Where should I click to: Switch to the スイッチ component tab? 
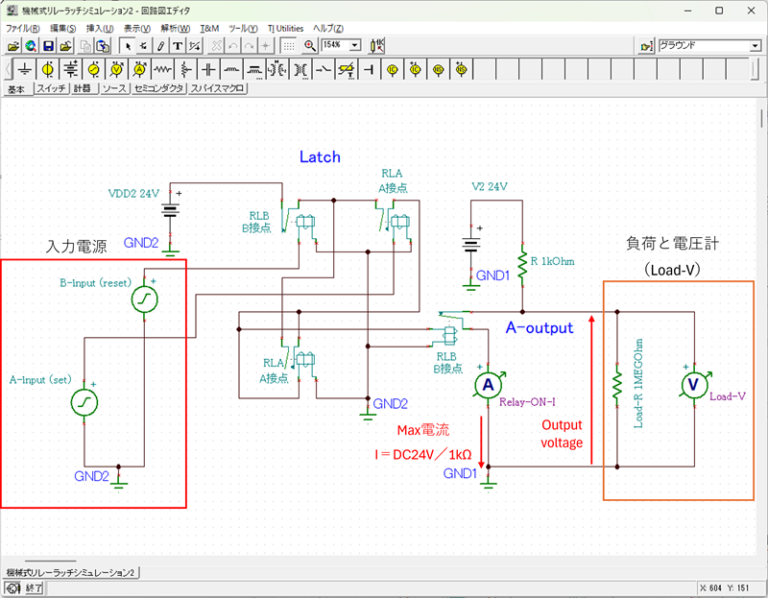pyautogui.click(x=51, y=89)
